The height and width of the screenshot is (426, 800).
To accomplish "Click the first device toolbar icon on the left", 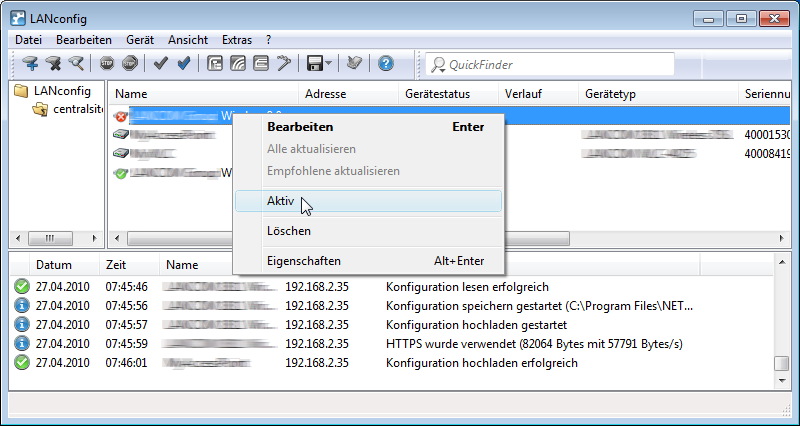I will pos(30,64).
